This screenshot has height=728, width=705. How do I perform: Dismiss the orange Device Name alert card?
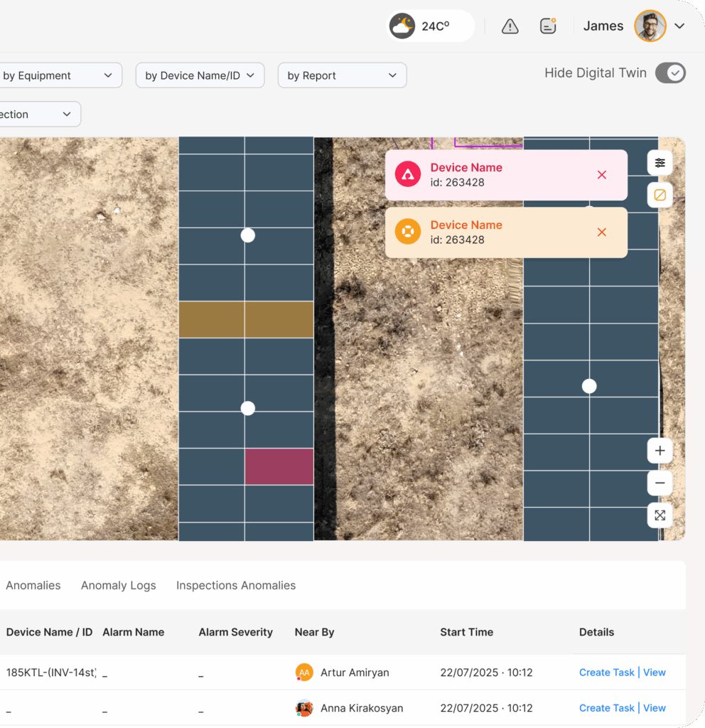[x=602, y=232]
